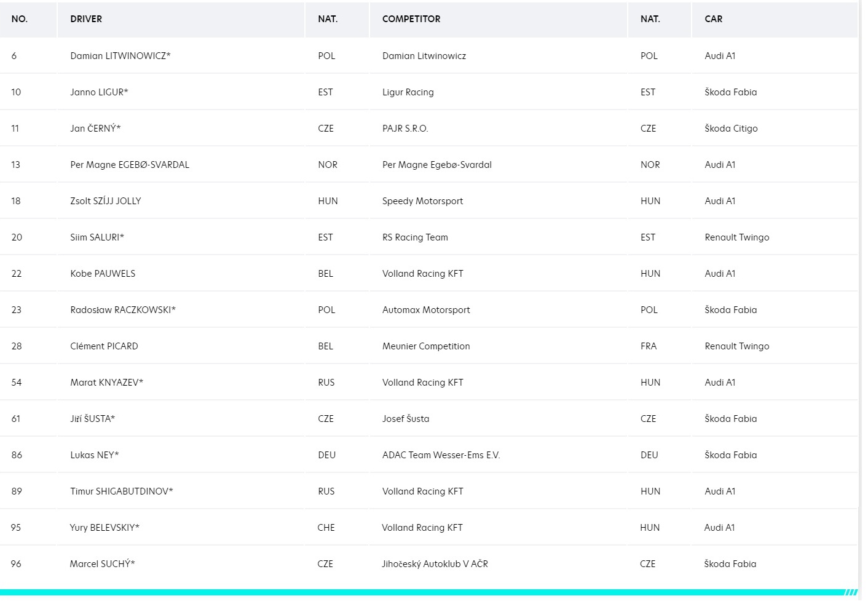Click competitor Damian Litwinowicz
The height and width of the screenshot is (604, 868).
point(424,56)
